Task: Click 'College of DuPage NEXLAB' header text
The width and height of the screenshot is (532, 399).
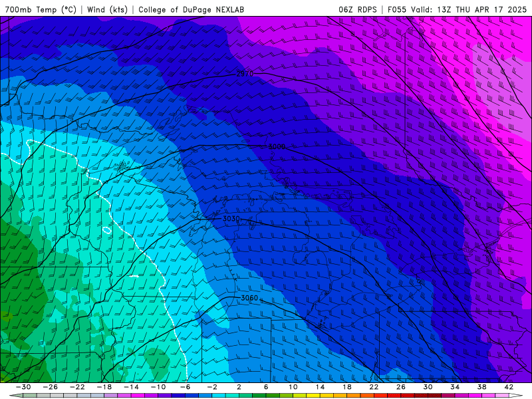Action: pyautogui.click(x=191, y=9)
